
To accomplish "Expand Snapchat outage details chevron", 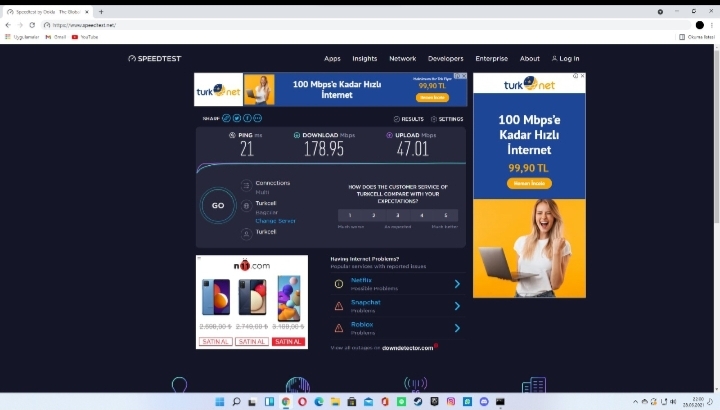I will [x=457, y=306].
